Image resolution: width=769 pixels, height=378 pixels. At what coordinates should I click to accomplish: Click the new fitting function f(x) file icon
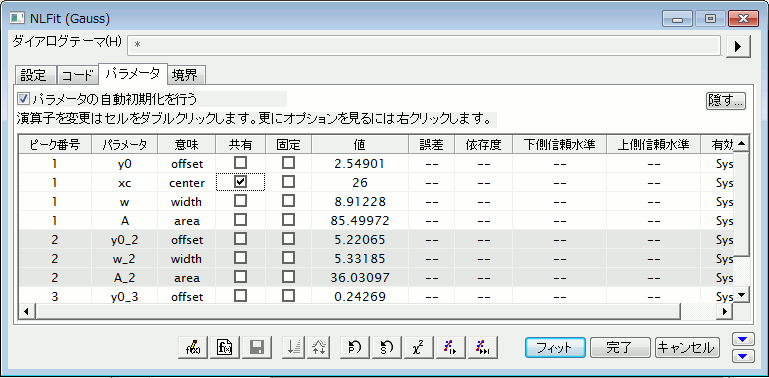[225, 348]
